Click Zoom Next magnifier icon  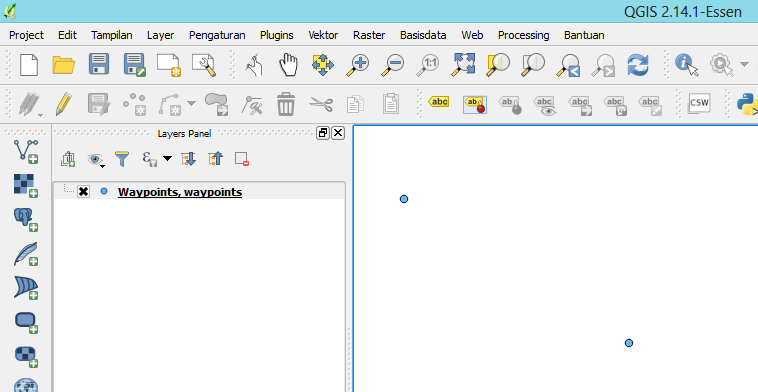[603, 65]
